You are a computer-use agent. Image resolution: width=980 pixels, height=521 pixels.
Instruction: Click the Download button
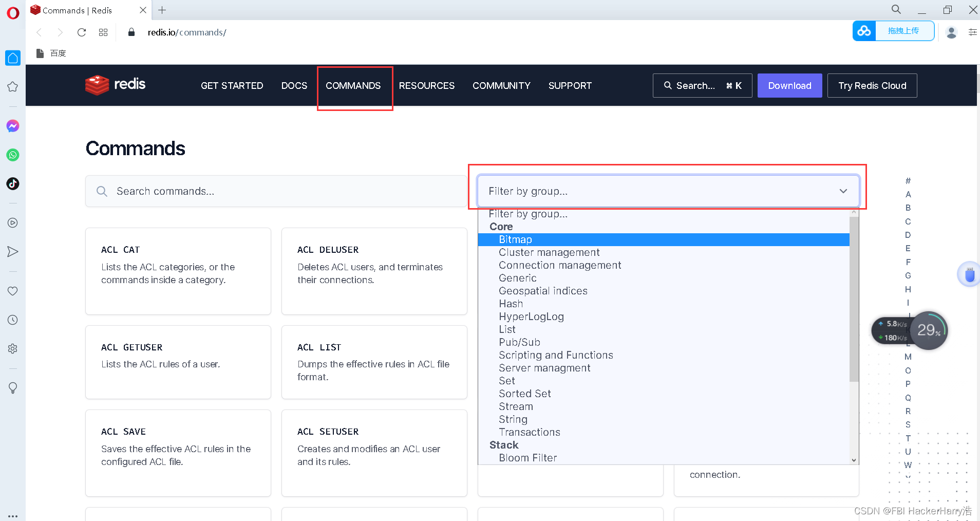point(790,86)
